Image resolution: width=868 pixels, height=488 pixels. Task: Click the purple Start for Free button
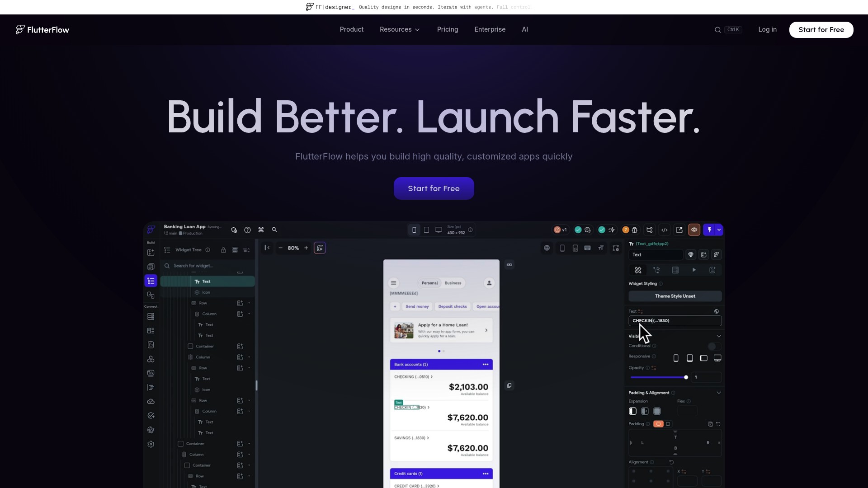434,188
